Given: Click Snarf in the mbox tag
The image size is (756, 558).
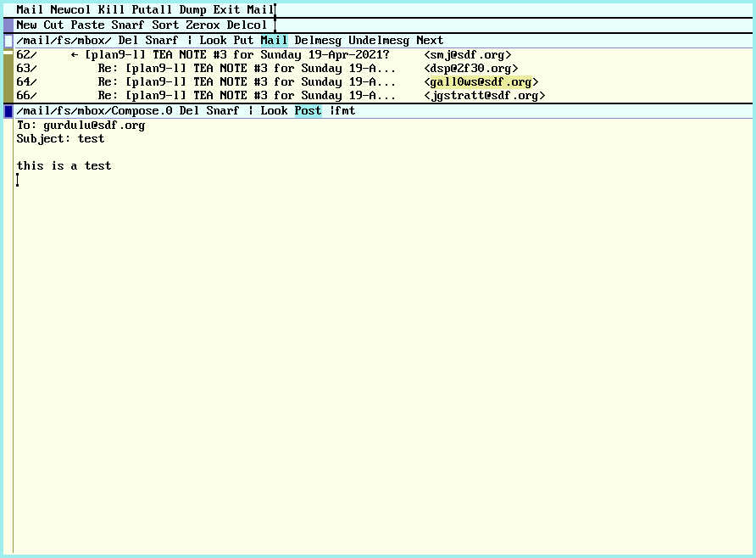Looking at the screenshot, I should click(162, 41).
